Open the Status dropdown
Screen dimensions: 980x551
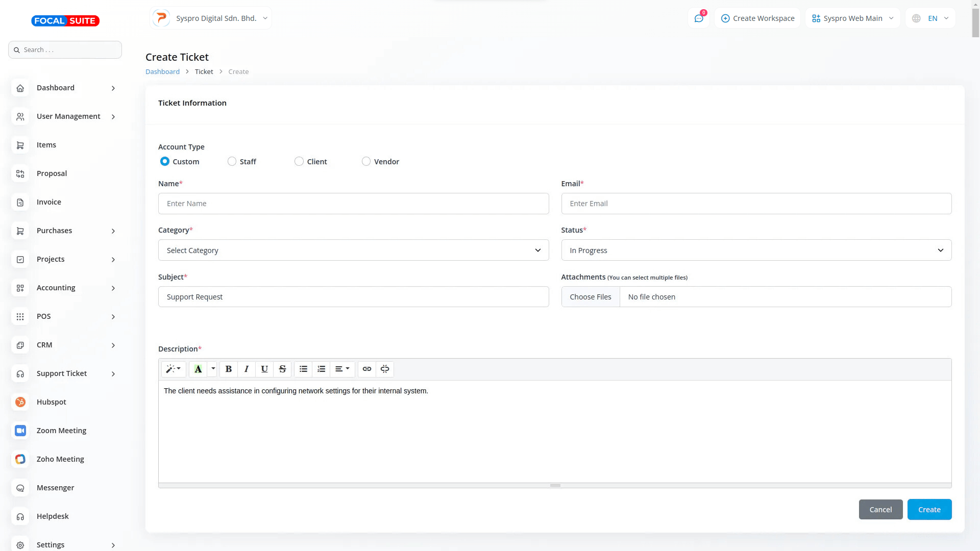click(756, 250)
